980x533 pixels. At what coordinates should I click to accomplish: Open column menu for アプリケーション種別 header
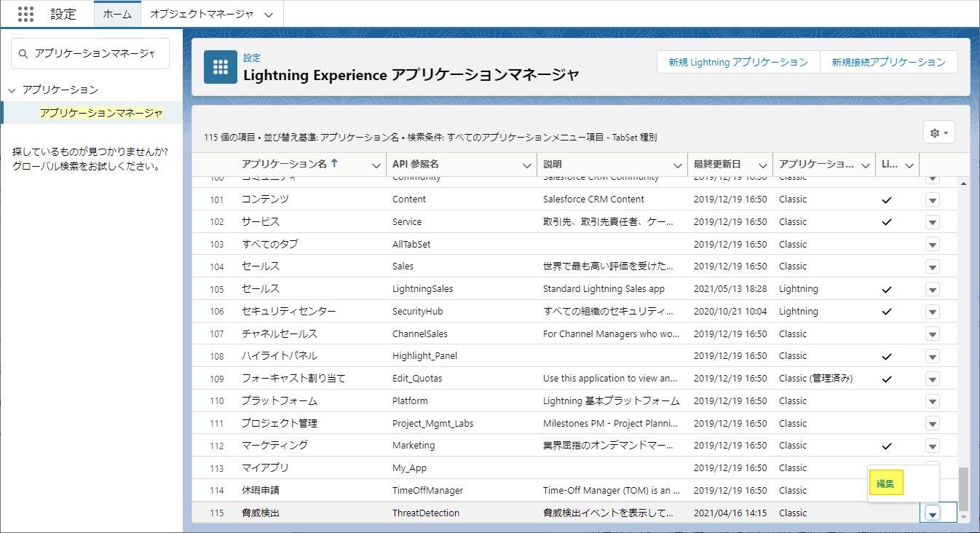(x=866, y=165)
